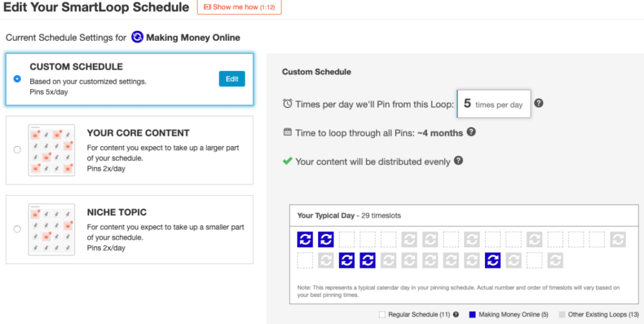Click the help icon beside times per day

coord(539,103)
